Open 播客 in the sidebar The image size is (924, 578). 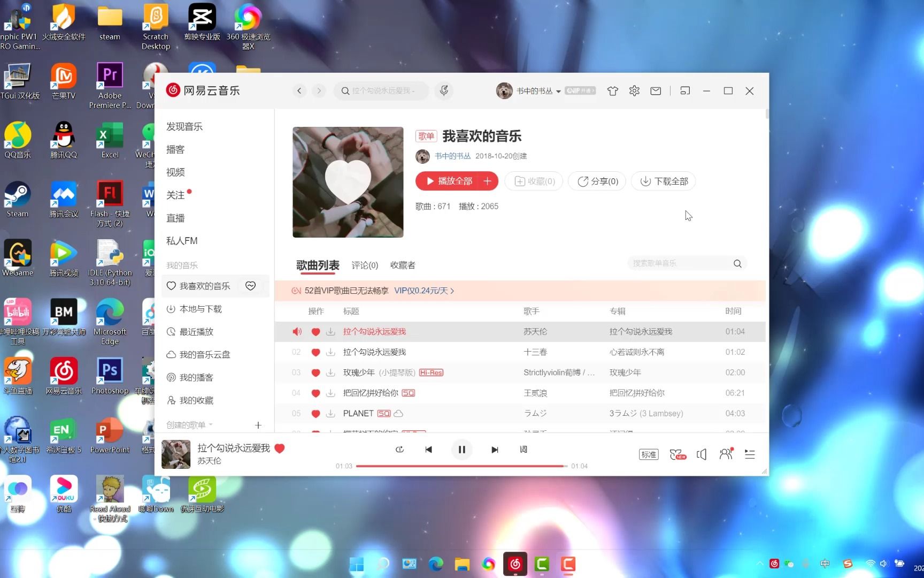[175, 149]
